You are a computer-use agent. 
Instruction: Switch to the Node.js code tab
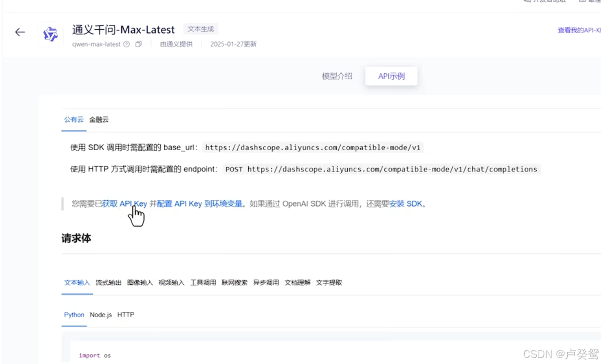click(x=101, y=315)
